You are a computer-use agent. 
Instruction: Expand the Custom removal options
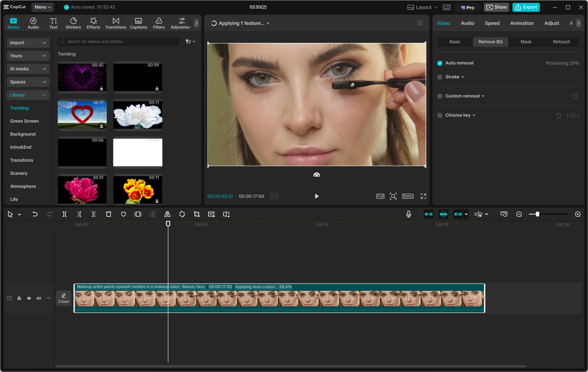pyautogui.click(x=483, y=96)
